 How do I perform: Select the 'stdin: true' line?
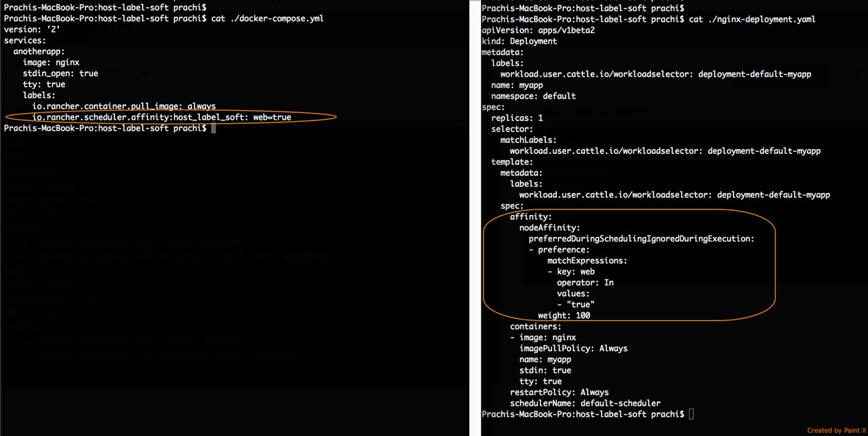(546, 370)
